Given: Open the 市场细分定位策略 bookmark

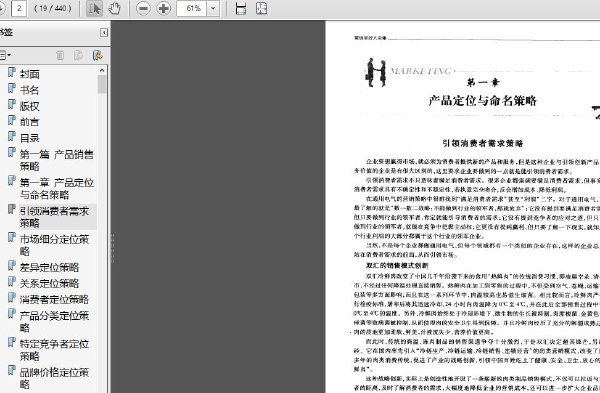Looking at the screenshot, I should tap(54, 245).
